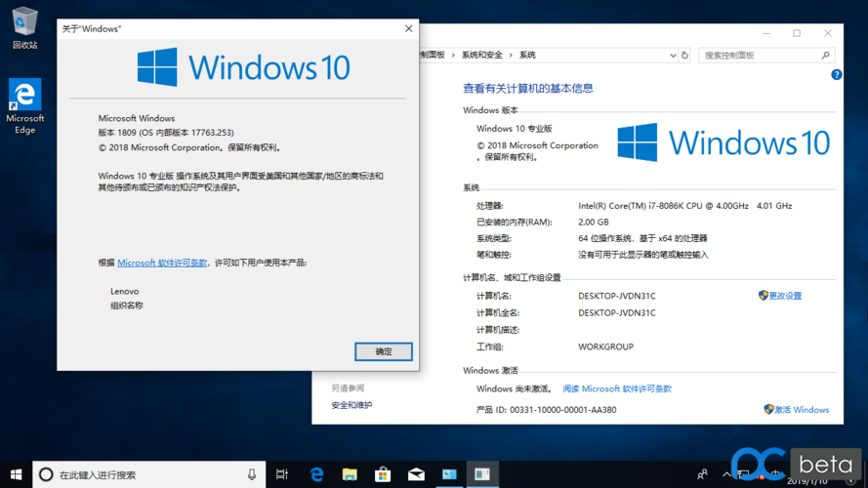
Task: Click the 组织名称 text in About dialog
Action: tap(127, 305)
